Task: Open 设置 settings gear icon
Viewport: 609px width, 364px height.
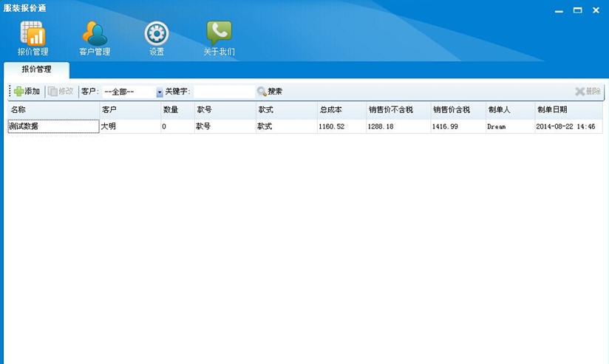Action: [x=157, y=38]
